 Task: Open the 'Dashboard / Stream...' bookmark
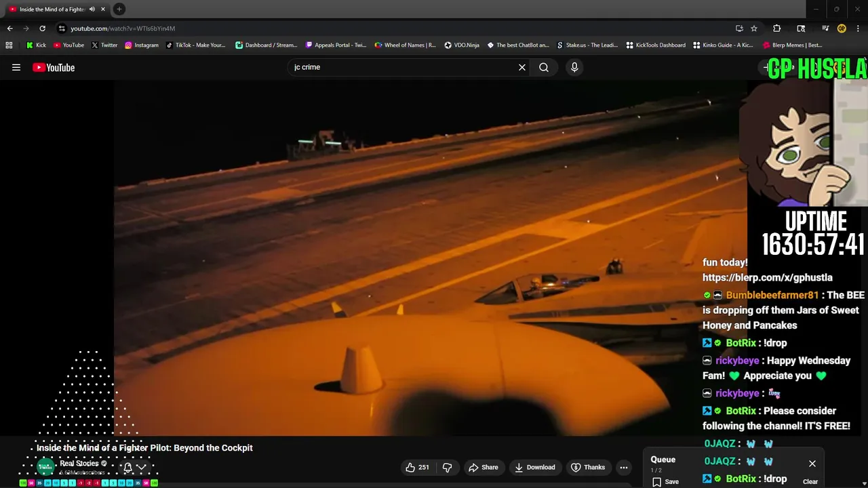266,45
